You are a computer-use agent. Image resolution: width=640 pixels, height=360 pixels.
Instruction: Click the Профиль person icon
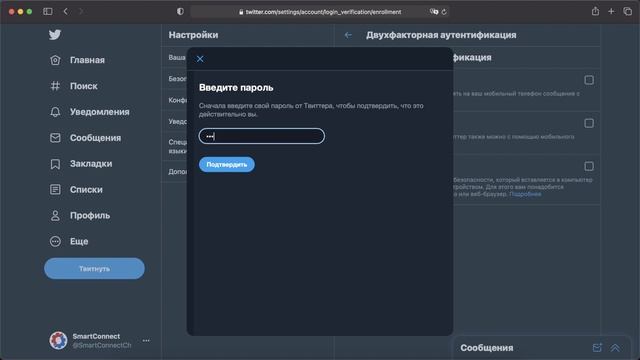pos(55,216)
